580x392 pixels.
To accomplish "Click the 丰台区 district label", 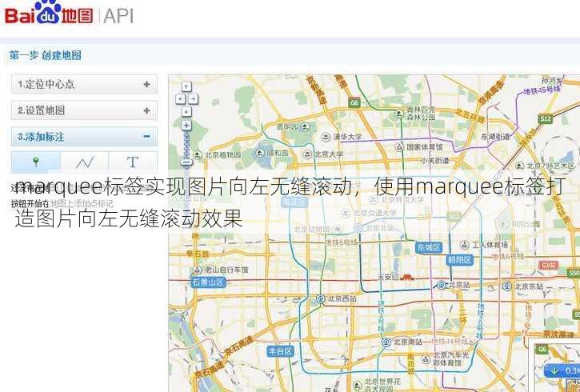I will (280, 351).
